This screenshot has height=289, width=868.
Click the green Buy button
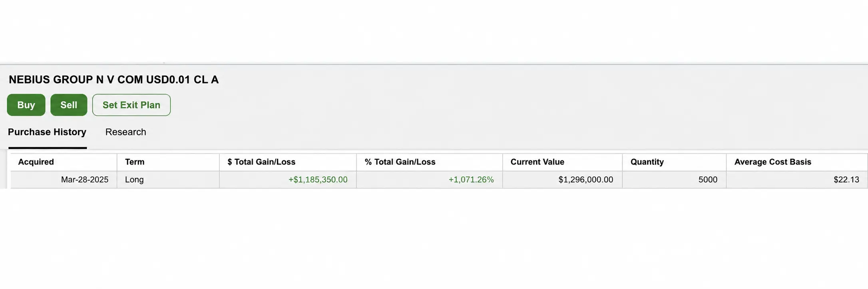point(26,105)
